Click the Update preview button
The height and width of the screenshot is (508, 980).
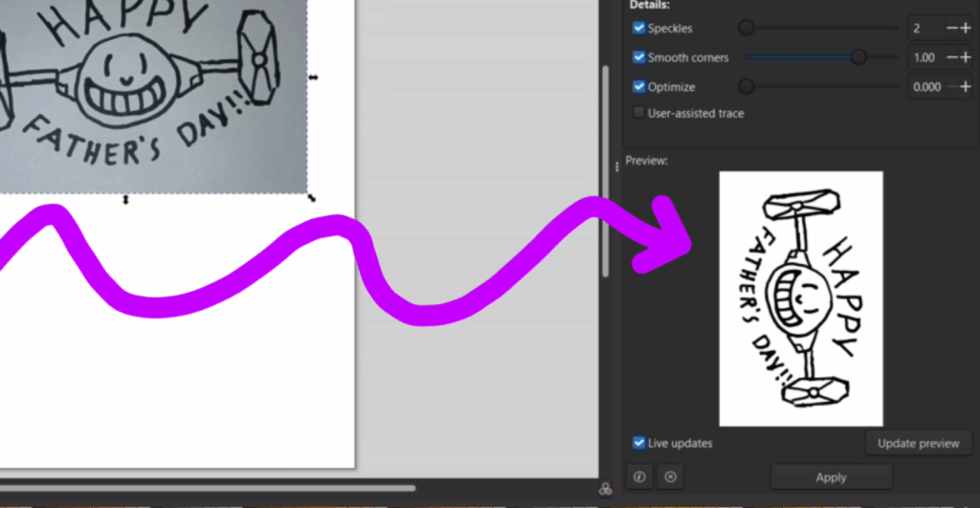[918, 443]
